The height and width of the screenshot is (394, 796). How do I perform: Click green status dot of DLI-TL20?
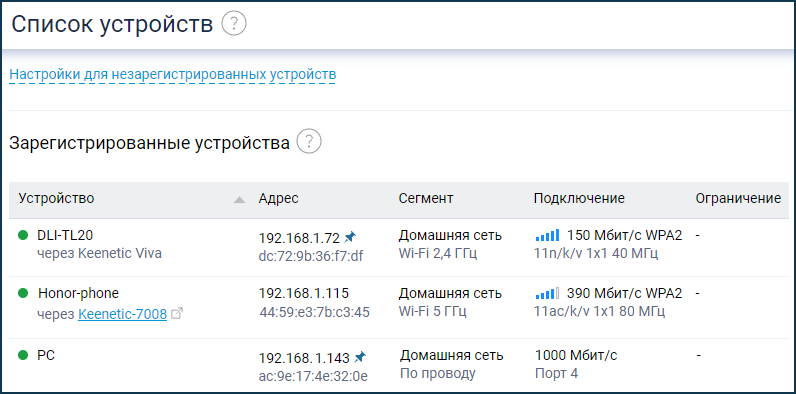point(23,235)
